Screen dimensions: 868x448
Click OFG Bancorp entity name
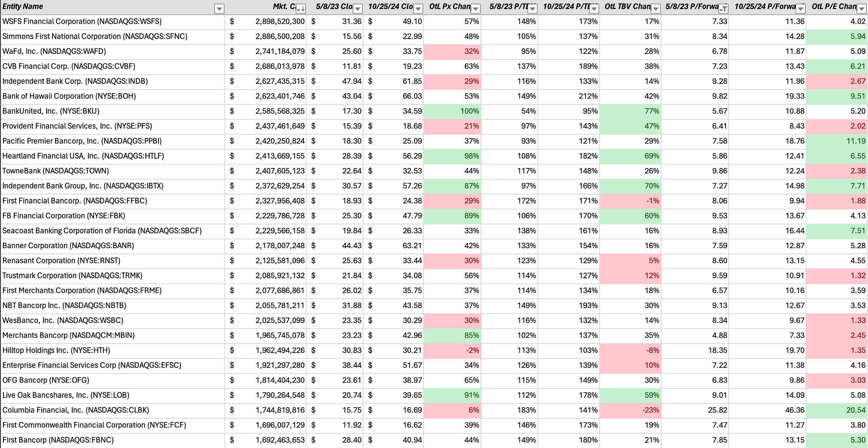(x=46, y=380)
